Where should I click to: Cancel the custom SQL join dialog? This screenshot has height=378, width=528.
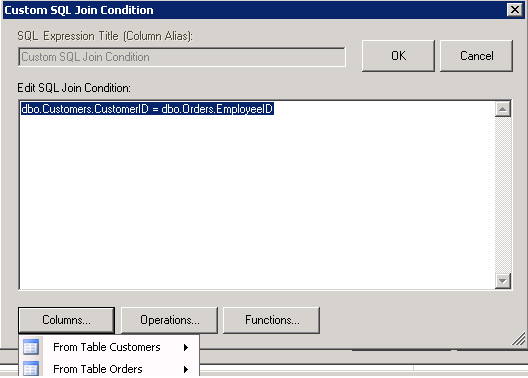tap(476, 56)
